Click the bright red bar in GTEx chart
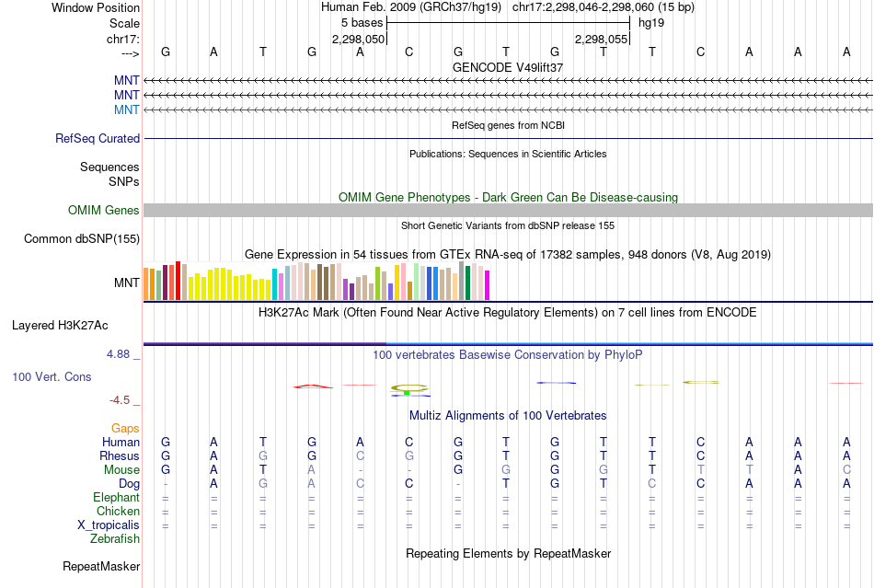The width and height of the screenshot is (874, 588). coord(178,281)
